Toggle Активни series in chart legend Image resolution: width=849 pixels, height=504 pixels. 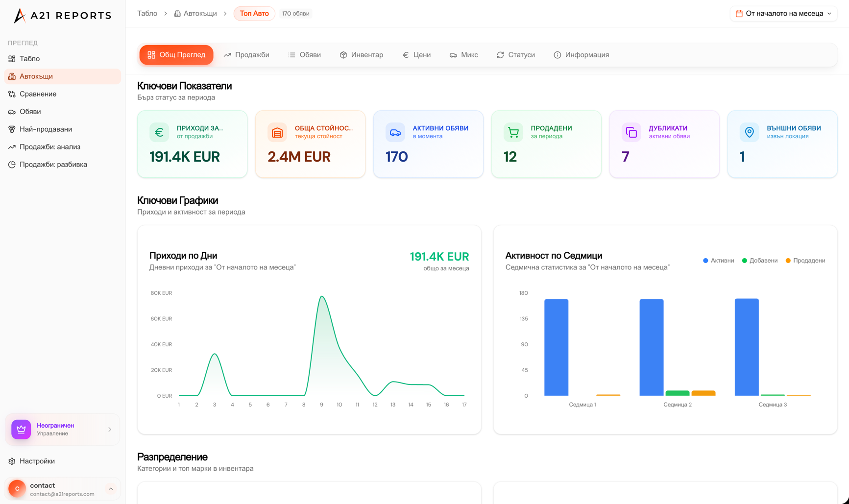click(718, 261)
